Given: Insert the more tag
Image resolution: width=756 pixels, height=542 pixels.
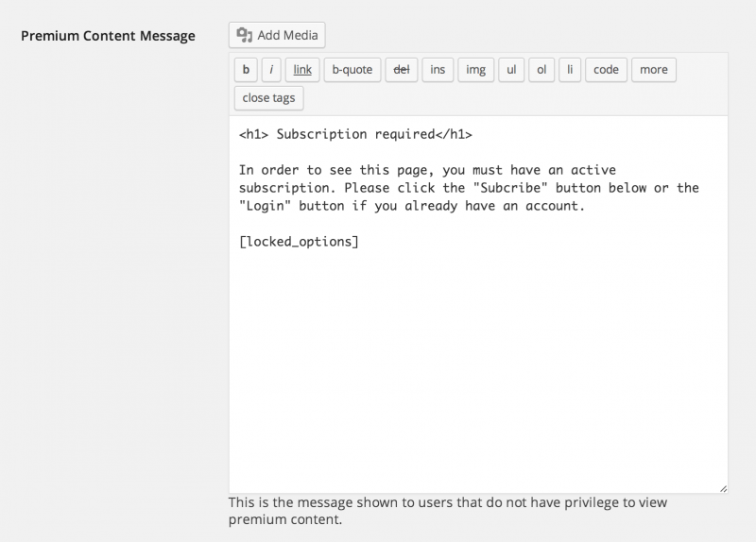Looking at the screenshot, I should pos(654,70).
